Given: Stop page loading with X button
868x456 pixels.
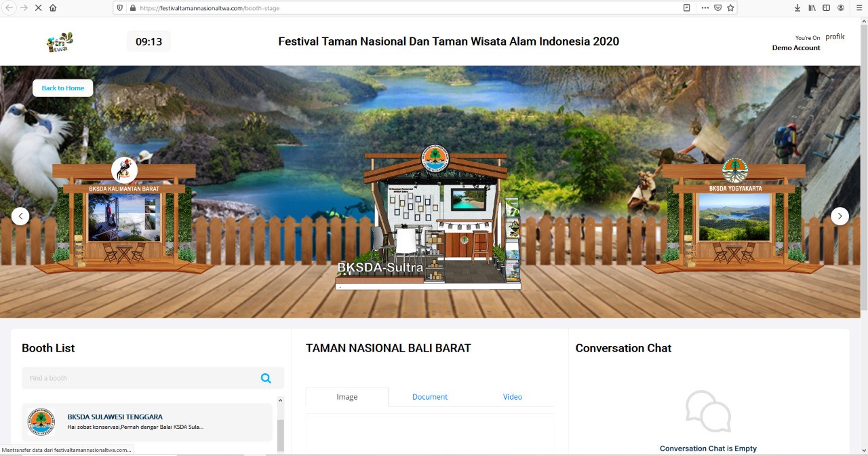Looking at the screenshot, I should point(38,8).
